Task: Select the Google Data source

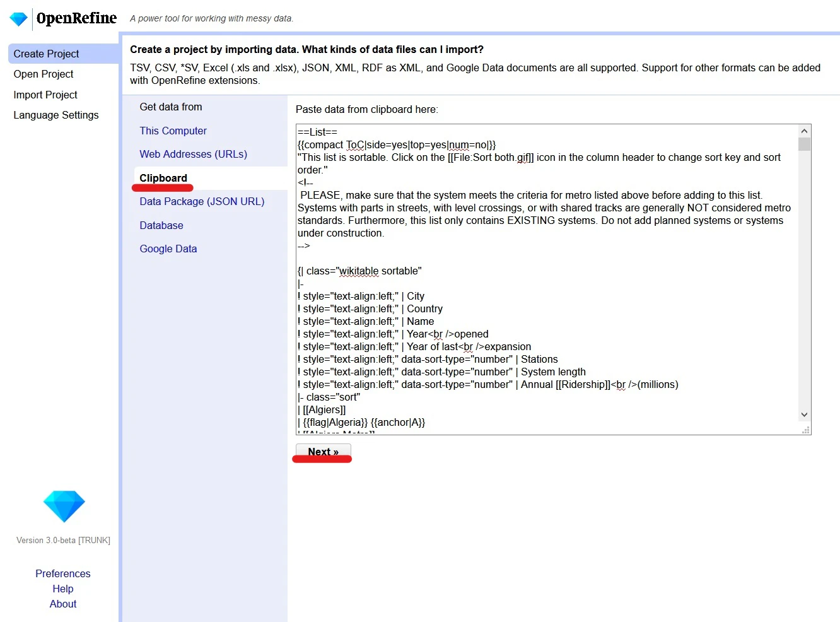Action: 168,249
